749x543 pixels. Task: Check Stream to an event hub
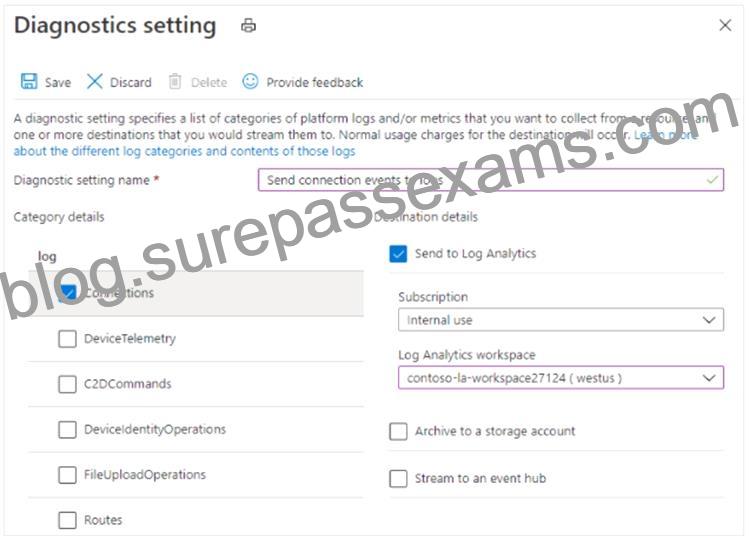[398, 479]
